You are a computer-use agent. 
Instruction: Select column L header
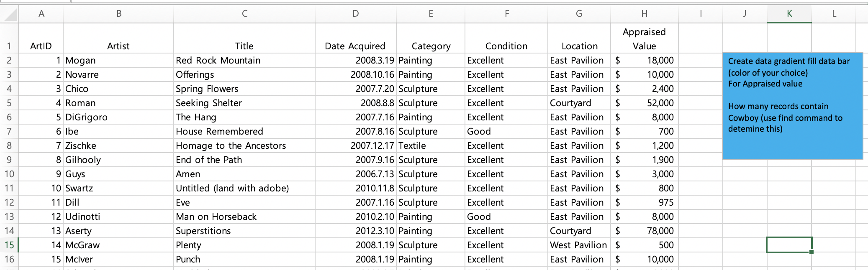[x=834, y=13]
